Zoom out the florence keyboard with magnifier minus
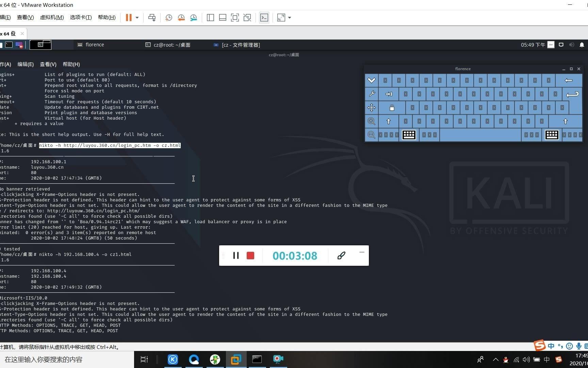The image size is (588, 368). coord(372,135)
